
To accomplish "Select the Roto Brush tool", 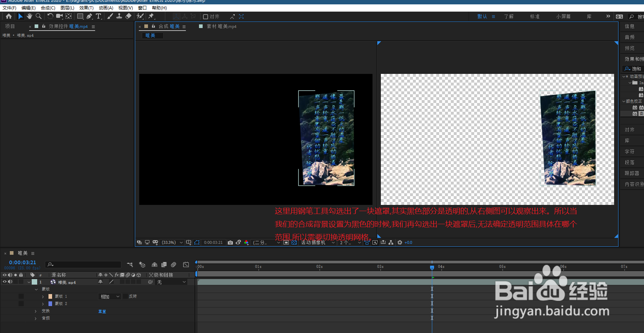I will click(140, 16).
